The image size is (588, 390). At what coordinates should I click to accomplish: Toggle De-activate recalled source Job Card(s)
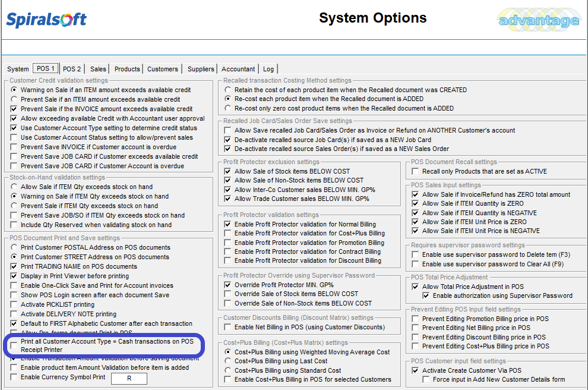pos(227,140)
